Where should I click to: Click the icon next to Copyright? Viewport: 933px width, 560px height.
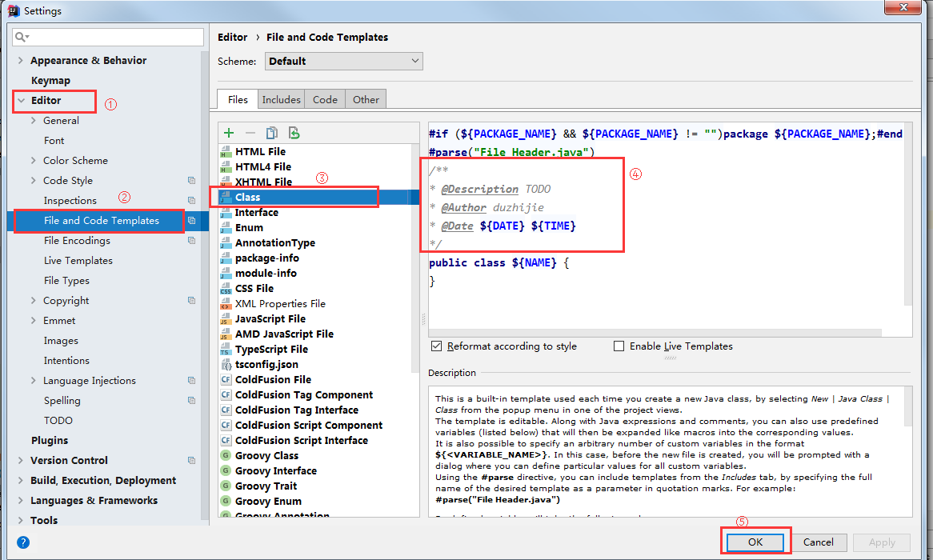[190, 300]
